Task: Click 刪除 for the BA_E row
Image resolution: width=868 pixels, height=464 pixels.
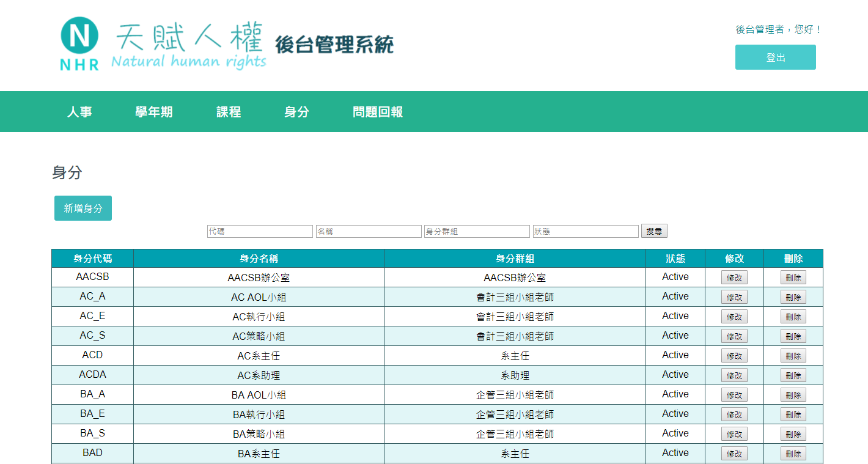Action: click(793, 414)
